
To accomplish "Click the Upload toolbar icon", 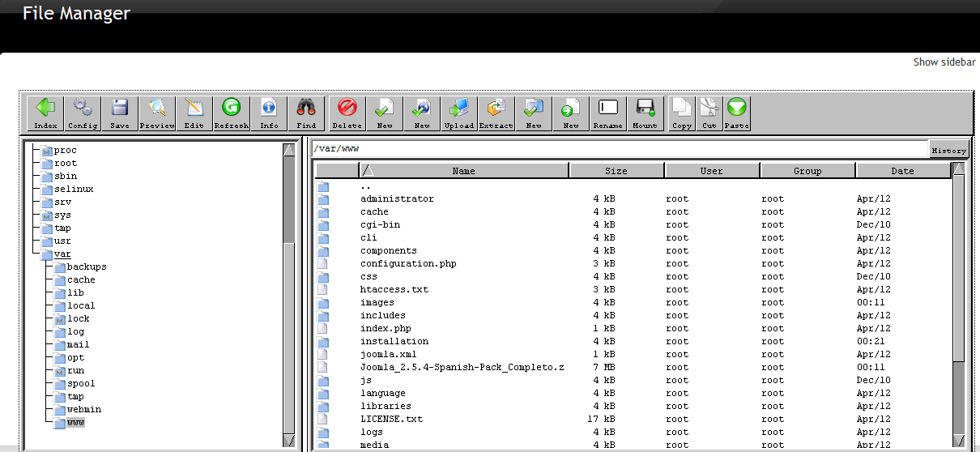I will (x=458, y=113).
